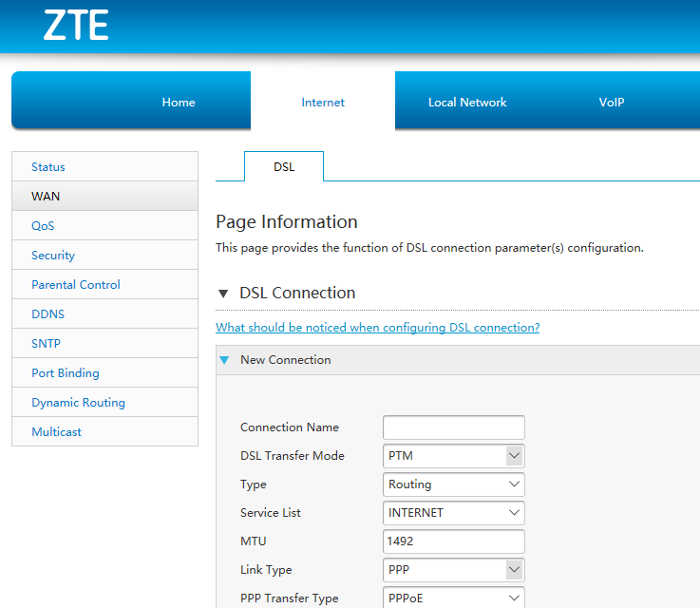This screenshot has width=700, height=608.
Task: Open the Multicast page
Action: tap(104, 431)
